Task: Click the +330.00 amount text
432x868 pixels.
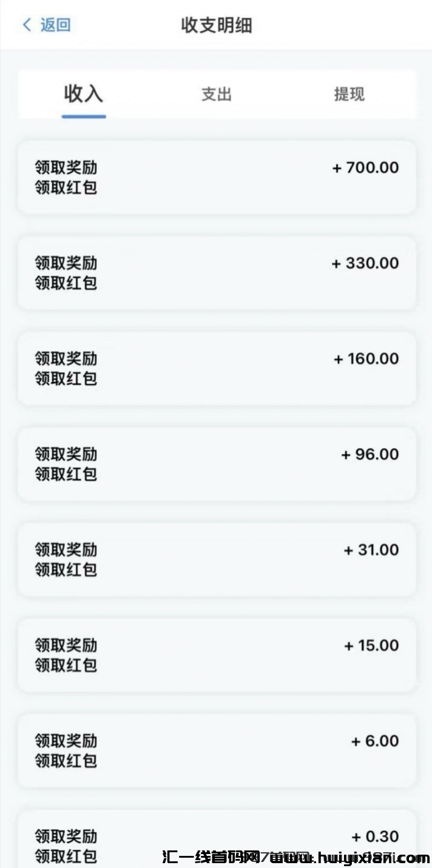Action: click(365, 263)
